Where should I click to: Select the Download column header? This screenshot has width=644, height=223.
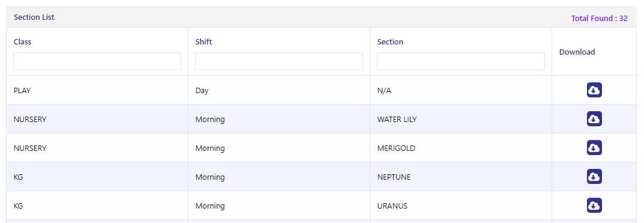(577, 52)
